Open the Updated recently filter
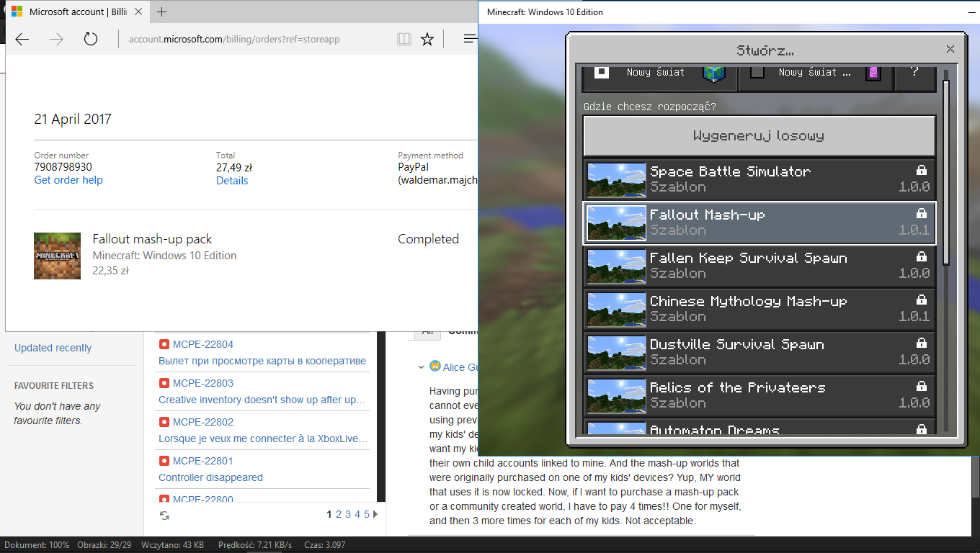 (53, 348)
